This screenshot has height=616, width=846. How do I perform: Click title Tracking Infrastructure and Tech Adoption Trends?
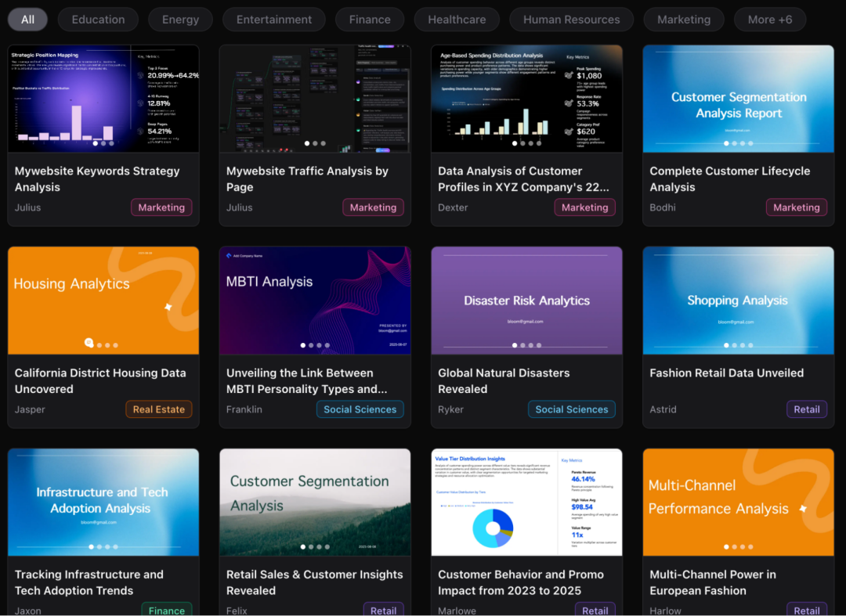coord(89,582)
